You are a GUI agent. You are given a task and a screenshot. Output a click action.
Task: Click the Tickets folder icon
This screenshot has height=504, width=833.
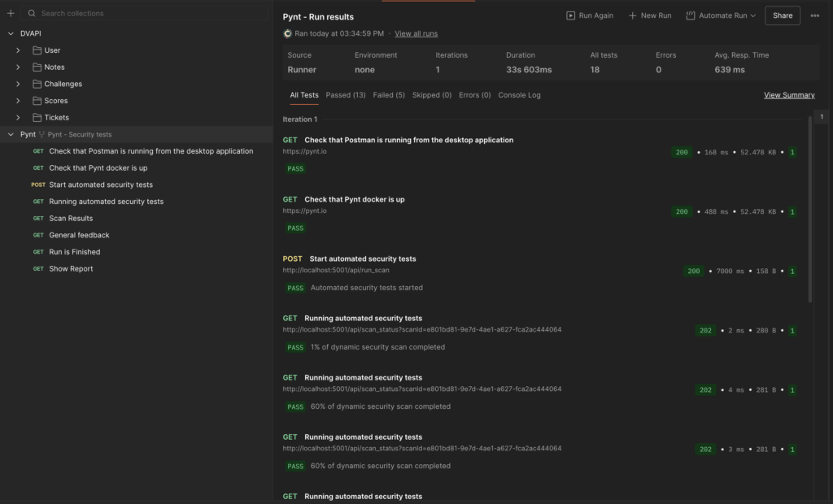click(x=37, y=118)
